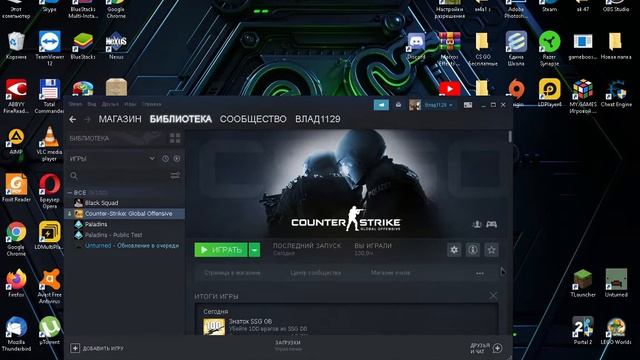Click the green ИГРАТЬ play button
This screenshot has height=360, width=640.
point(221,250)
